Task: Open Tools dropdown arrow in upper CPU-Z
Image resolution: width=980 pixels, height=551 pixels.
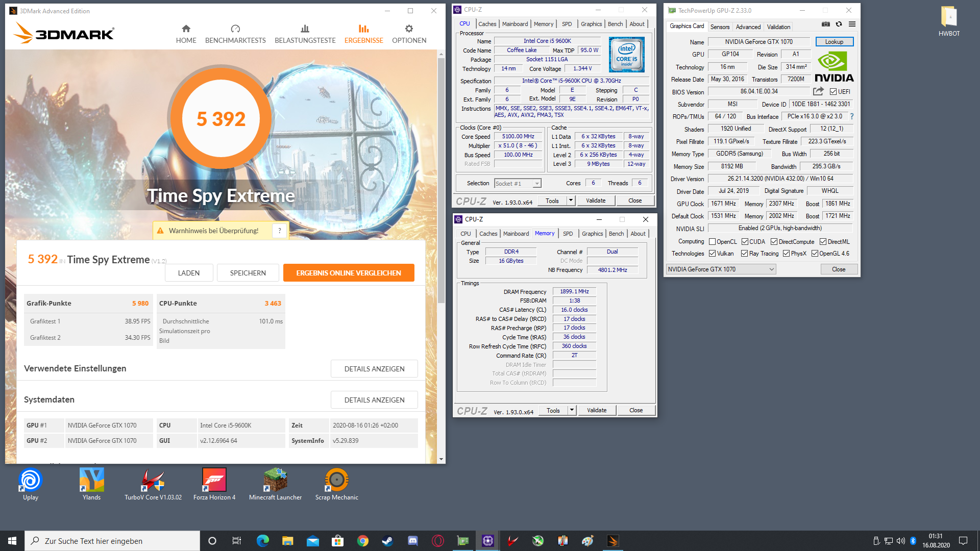Action: pyautogui.click(x=571, y=201)
